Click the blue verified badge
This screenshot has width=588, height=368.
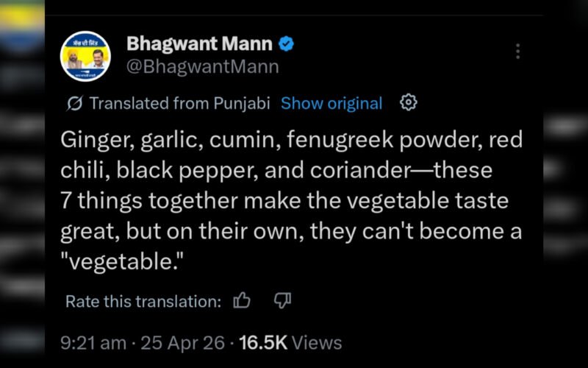(x=287, y=43)
